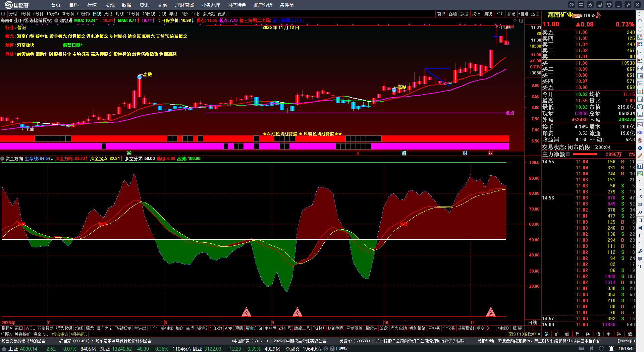Screen dimensions: 644x352
Task: Toggle 叠加 overlay mode
Action: tap(453, 14)
